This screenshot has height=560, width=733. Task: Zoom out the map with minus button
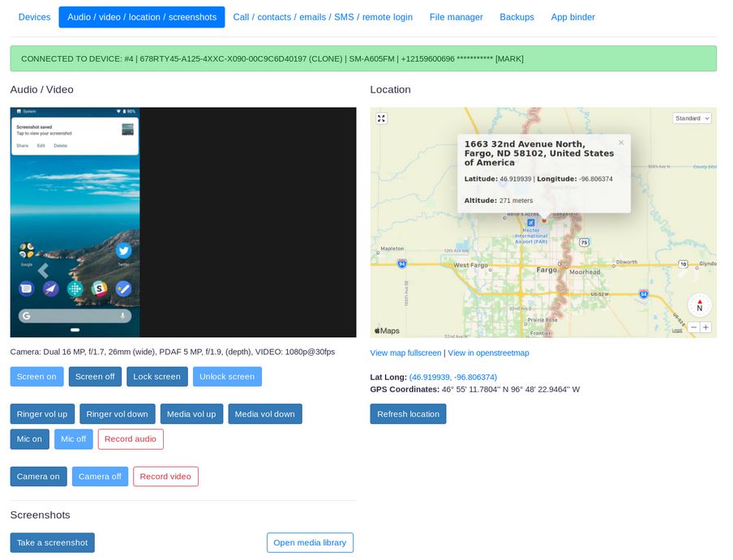[x=694, y=327]
